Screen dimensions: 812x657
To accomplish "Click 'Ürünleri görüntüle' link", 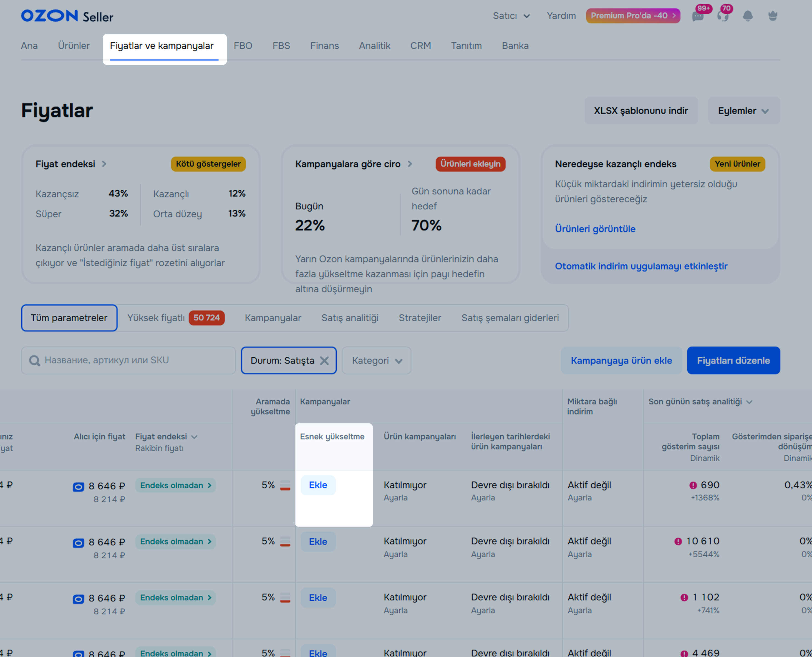I will point(595,229).
